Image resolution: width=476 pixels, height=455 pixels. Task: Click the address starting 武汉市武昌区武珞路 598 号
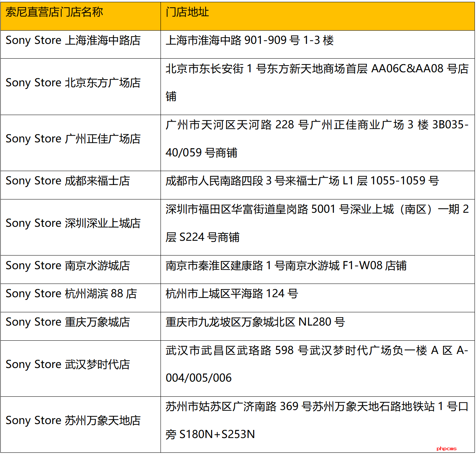[x=318, y=369]
